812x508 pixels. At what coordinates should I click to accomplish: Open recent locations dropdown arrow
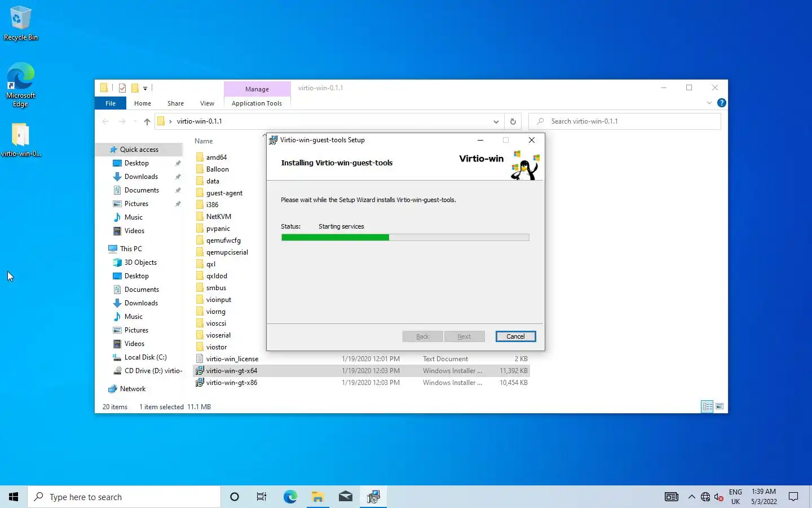(135, 121)
